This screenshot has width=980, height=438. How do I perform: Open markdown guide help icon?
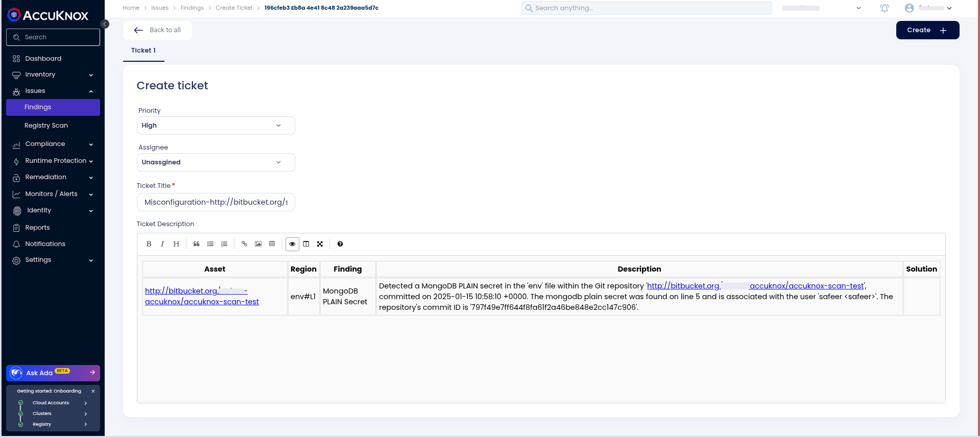[340, 244]
